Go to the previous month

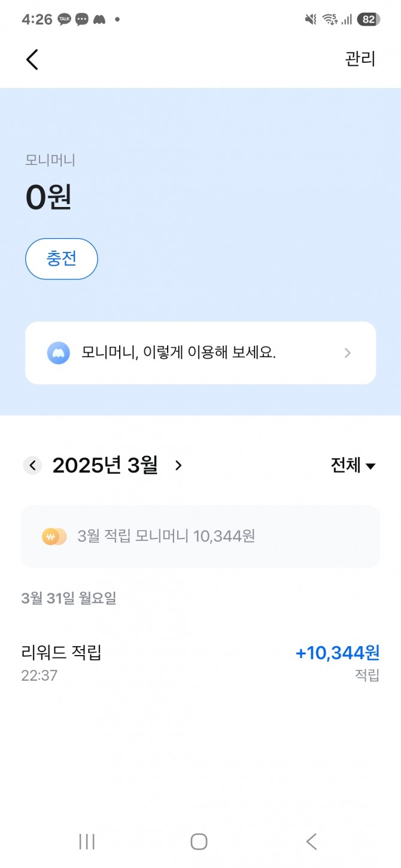32,465
